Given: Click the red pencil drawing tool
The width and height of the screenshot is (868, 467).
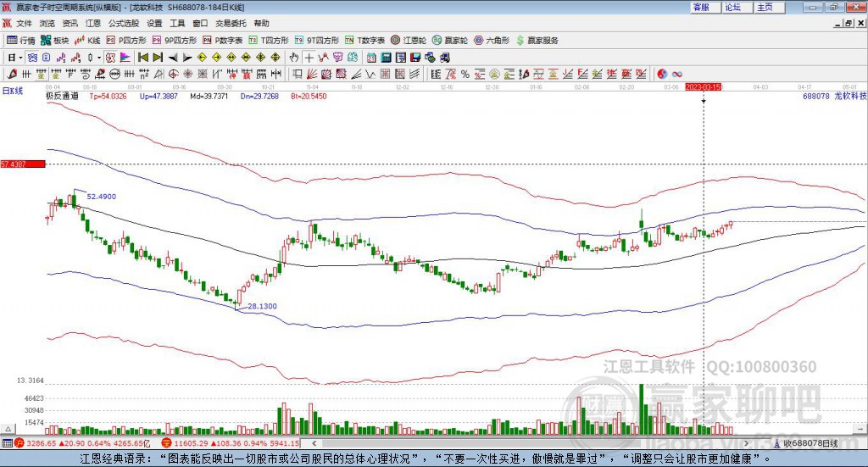Looking at the screenshot, I should (x=12, y=74).
